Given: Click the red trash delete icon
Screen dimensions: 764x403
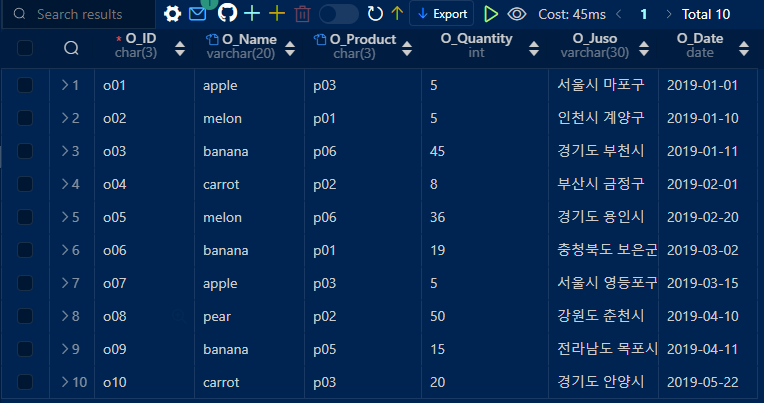Looking at the screenshot, I should 303,14.
